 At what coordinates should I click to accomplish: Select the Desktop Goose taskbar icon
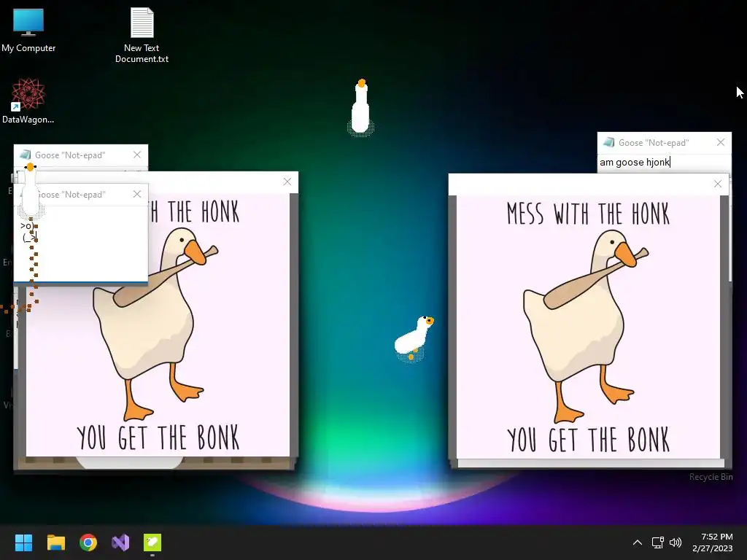[x=152, y=542]
